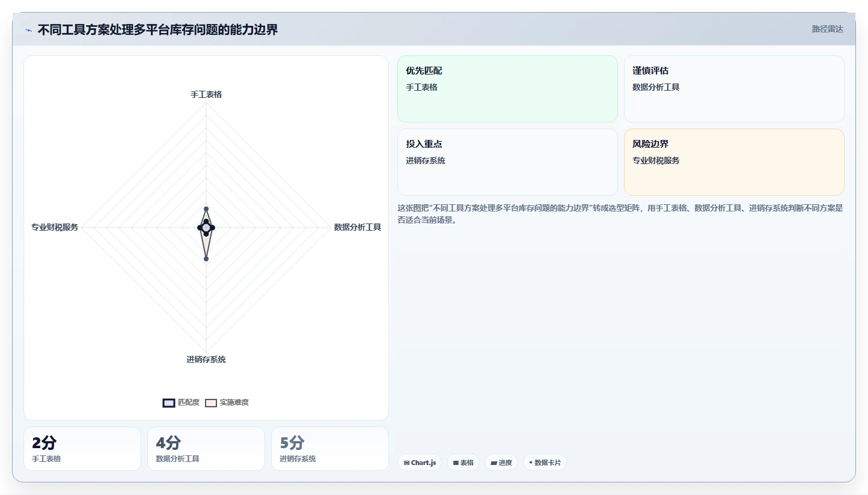Image resolution: width=868 pixels, height=495 pixels.
Task: Click 实施难度 legend text
Action: click(234, 402)
